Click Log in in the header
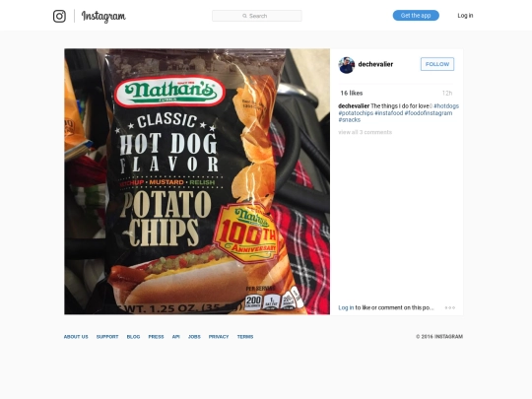Image resolution: width=532 pixels, height=399 pixels. 465,15
